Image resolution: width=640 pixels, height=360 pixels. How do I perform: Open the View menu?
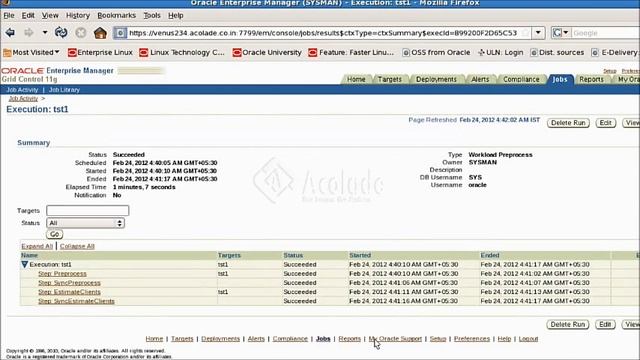(x=50, y=16)
